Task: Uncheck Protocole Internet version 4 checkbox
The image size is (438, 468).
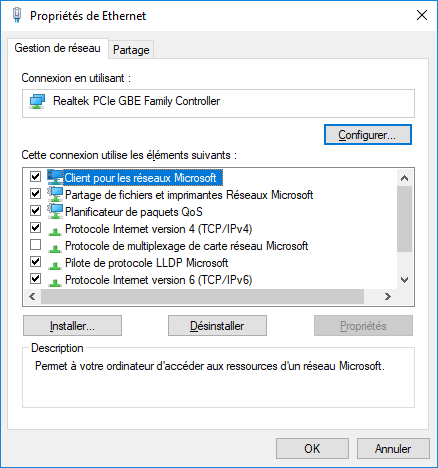Action: (x=35, y=228)
